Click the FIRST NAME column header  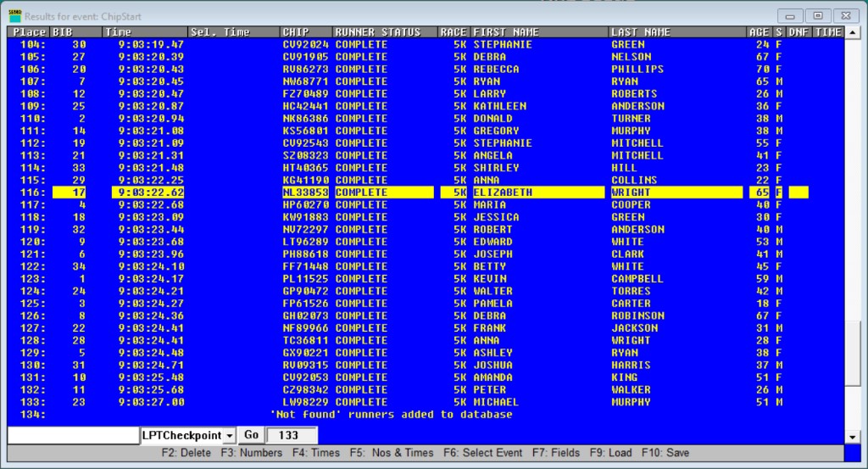tap(539, 32)
